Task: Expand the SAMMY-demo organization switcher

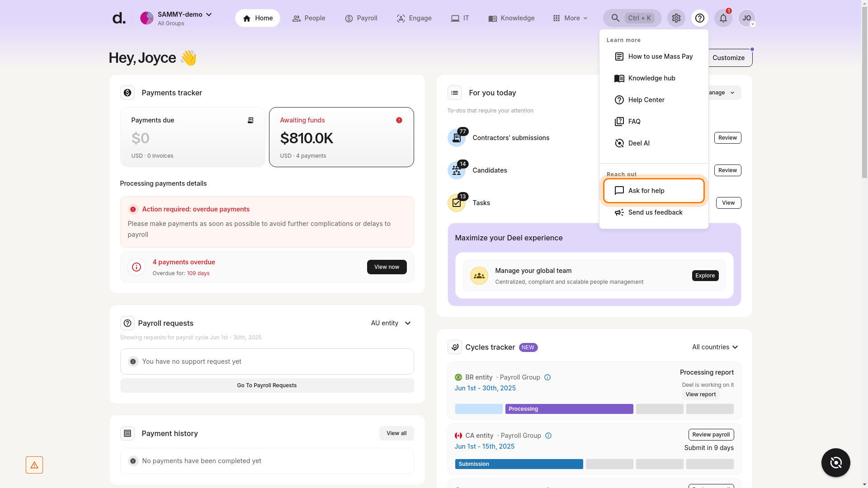Action: coord(209,14)
